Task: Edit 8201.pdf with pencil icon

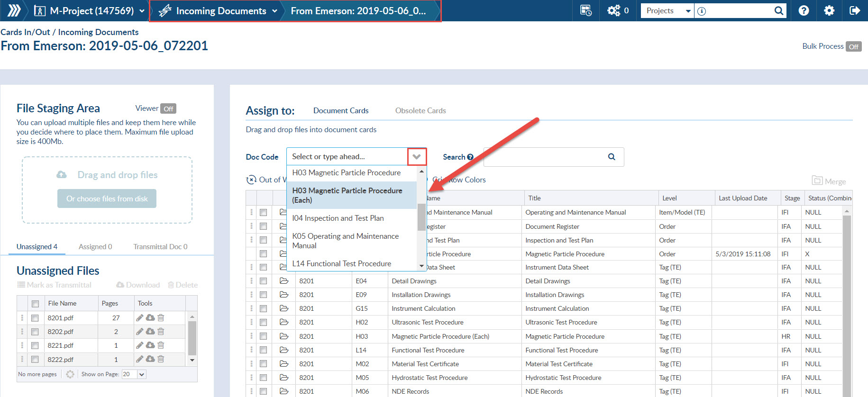Action: (139, 317)
